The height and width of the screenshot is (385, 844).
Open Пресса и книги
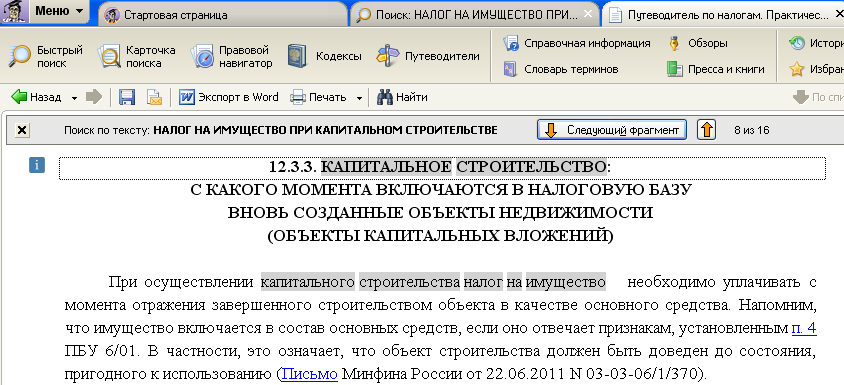(715, 69)
